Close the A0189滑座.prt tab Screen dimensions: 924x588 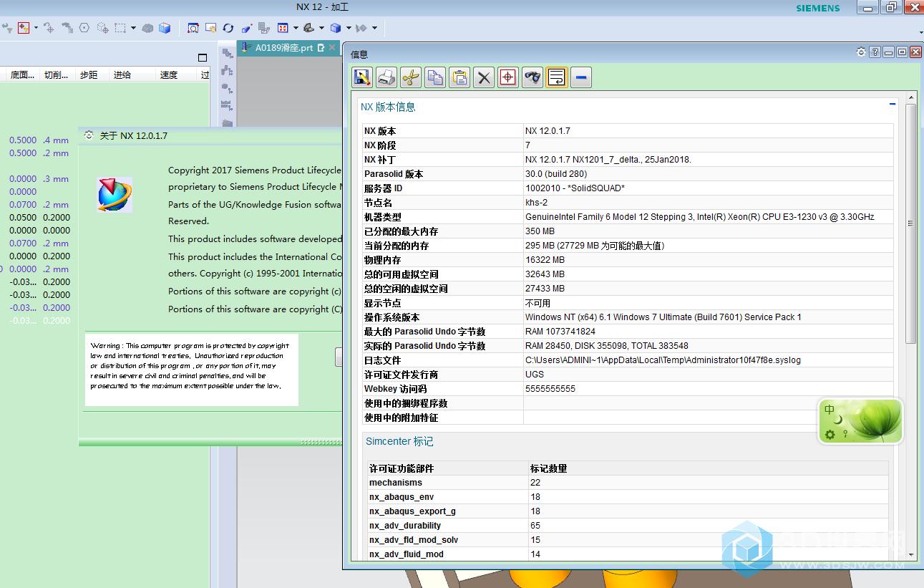point(331,48)
